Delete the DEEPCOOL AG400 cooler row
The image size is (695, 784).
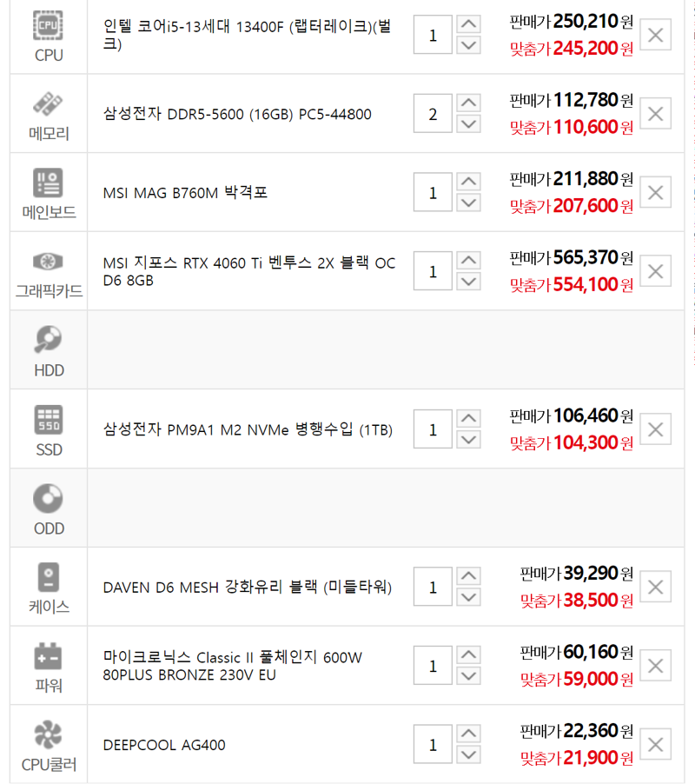click(x=656, y=745)
